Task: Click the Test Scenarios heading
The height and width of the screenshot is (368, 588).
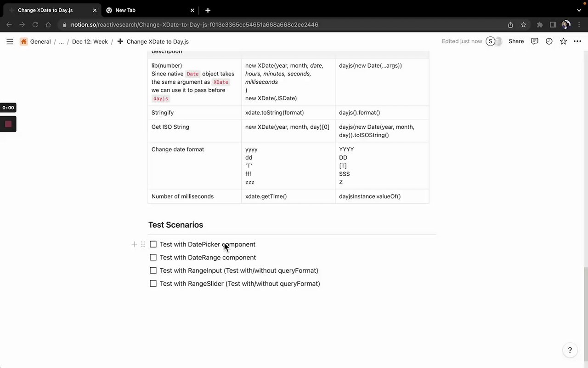Action: pyautogui.click(x=175, y=225)
